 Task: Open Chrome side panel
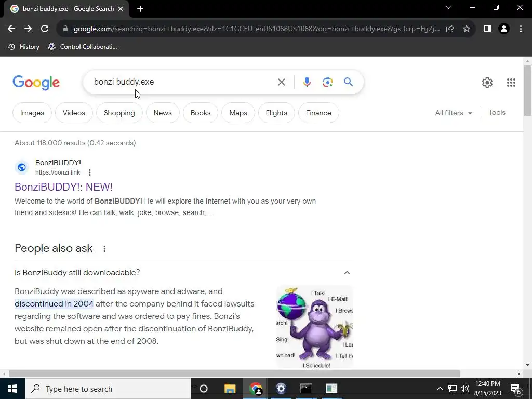tap(487, 29)
